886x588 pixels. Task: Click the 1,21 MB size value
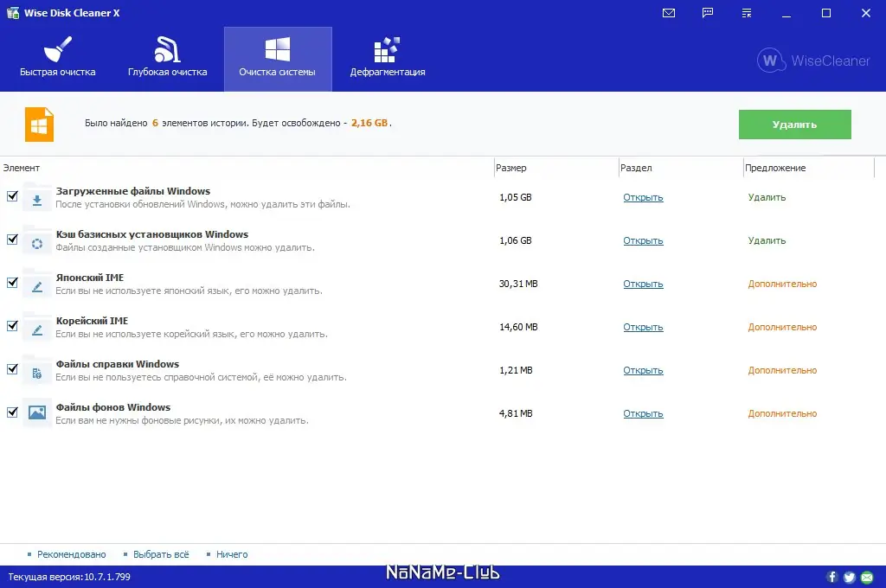(x=516, y=370)
